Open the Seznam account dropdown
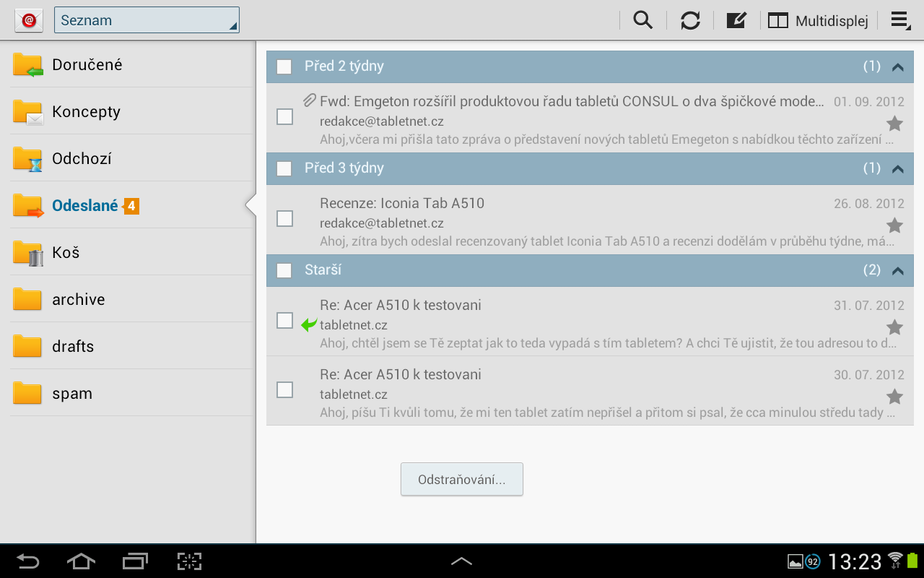This screenshot has height=578, width=924. 147,20
